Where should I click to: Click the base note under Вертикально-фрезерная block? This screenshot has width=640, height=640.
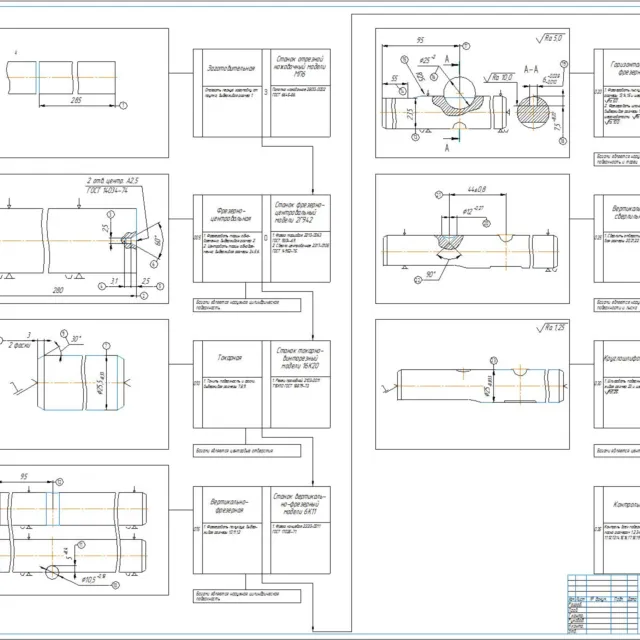click(x=247, y=596)
